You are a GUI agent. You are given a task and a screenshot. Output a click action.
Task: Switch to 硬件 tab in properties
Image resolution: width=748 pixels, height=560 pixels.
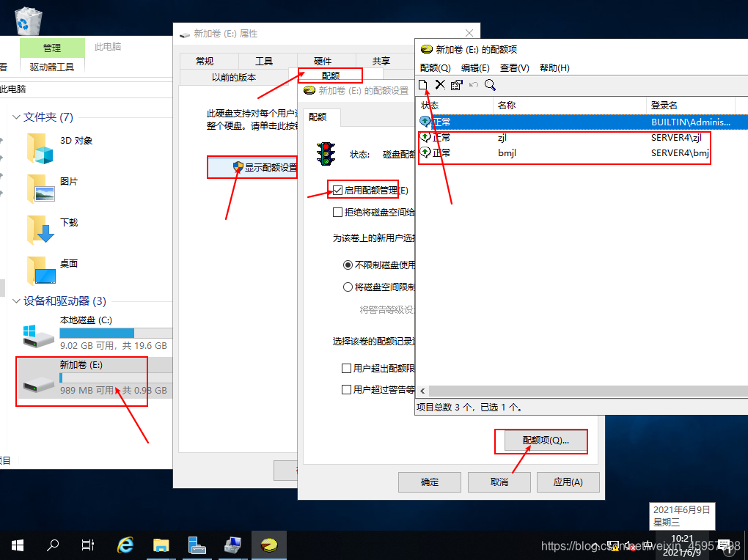(x=323, y=61)
